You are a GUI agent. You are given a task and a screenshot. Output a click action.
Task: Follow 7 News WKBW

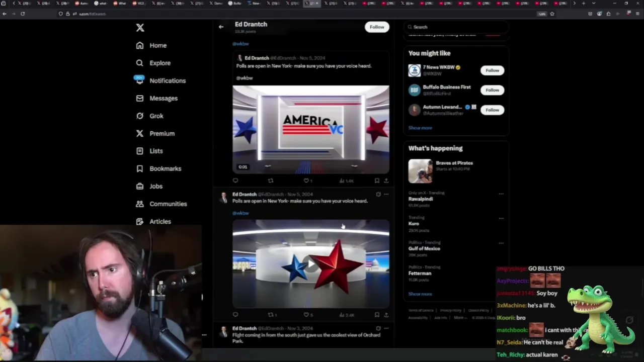click(492, 70)
